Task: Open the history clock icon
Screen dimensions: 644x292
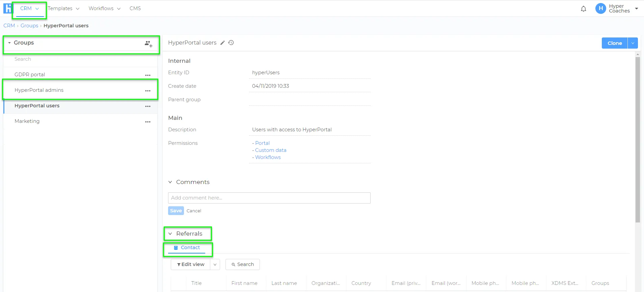Action: pos(231,43)
